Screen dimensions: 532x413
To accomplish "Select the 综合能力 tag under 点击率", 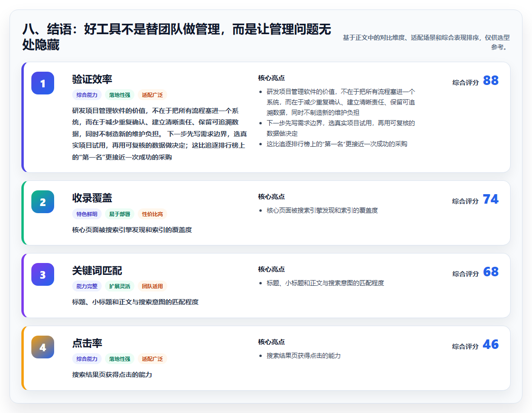I will tap(87, 359).
